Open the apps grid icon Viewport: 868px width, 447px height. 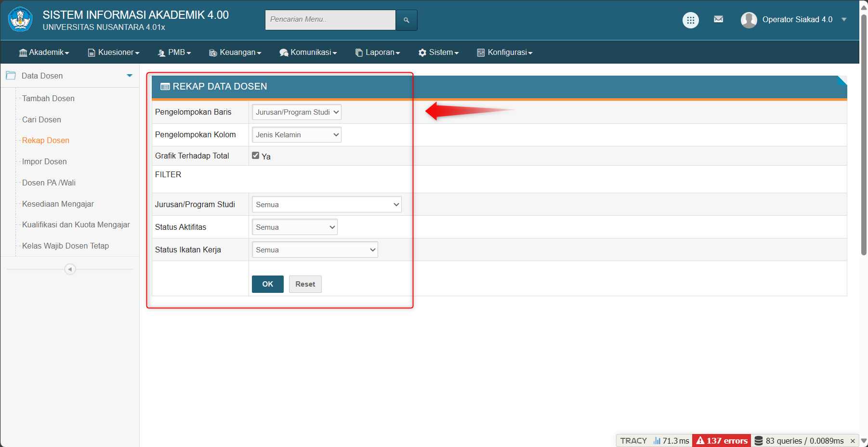690,20
